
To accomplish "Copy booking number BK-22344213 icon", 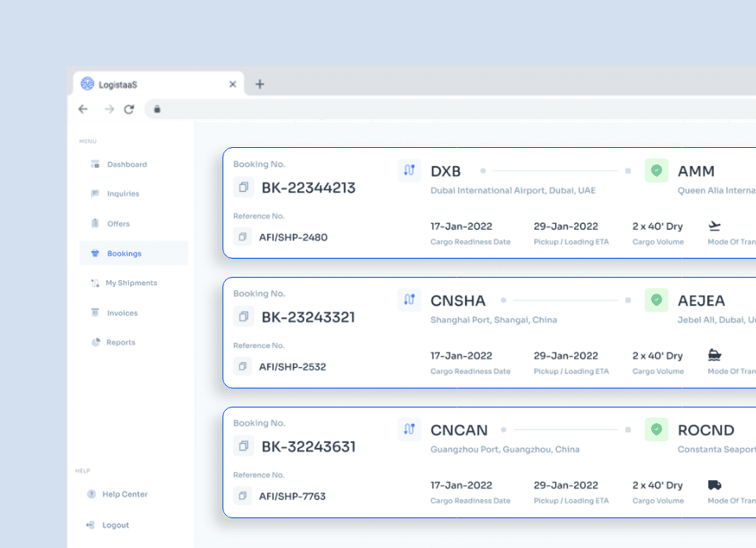I will click(243, 188).
